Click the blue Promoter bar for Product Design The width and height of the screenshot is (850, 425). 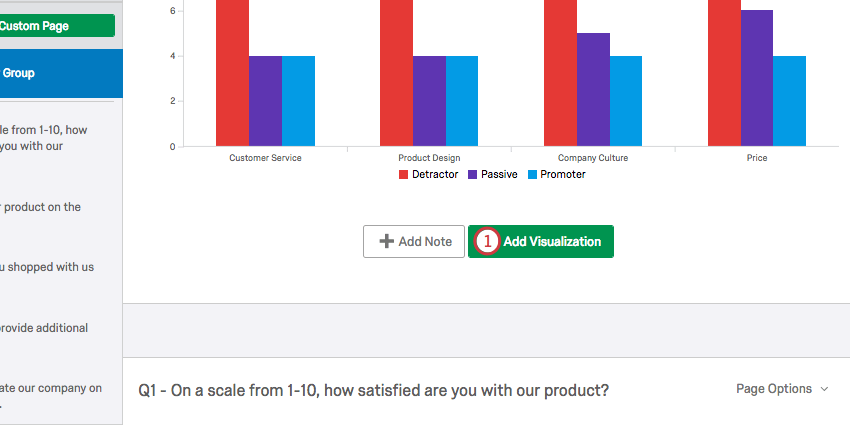[462, 101]
